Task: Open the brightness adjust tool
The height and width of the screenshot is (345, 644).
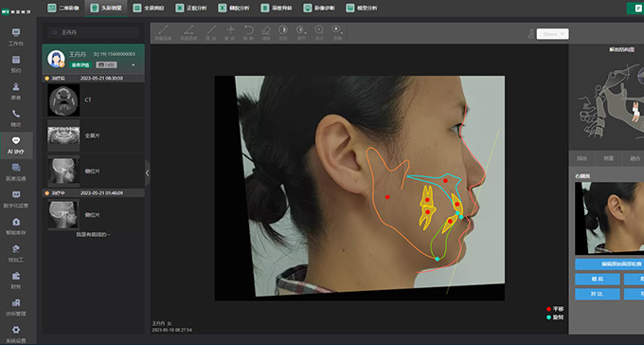Action: tap(301, 32)
